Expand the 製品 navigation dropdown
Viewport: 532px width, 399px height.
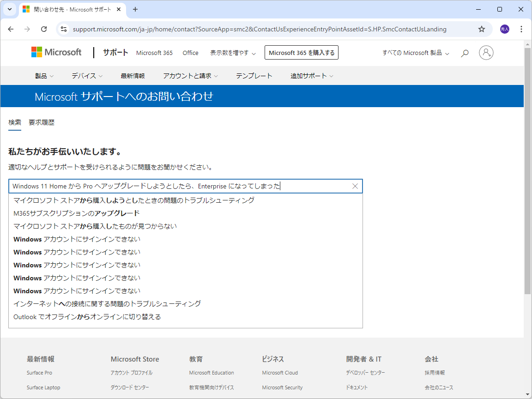point(44,76)
